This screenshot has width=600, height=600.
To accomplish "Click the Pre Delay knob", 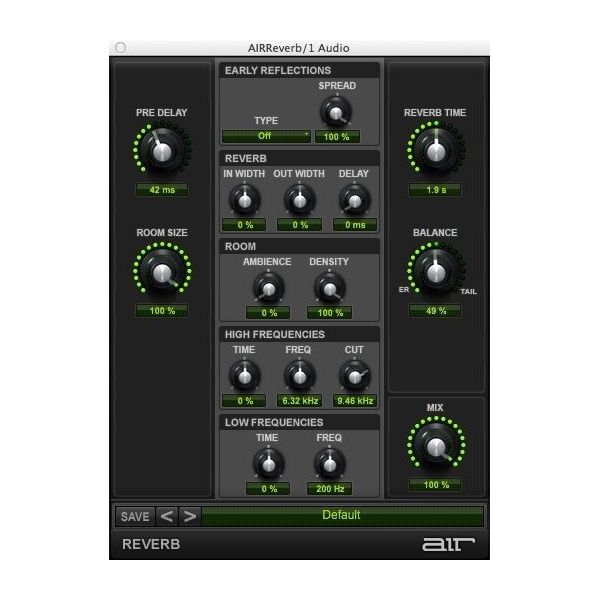I will (162, 151).
